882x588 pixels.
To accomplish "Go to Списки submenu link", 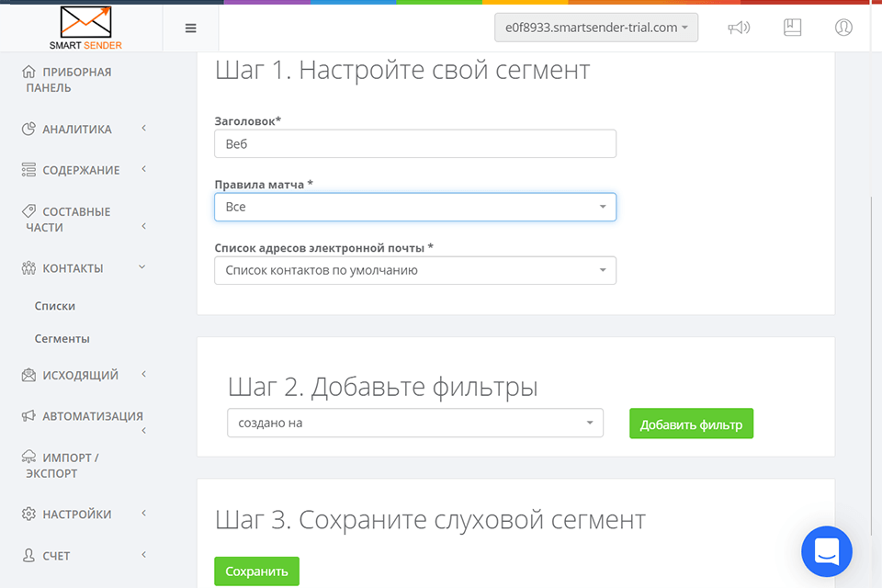I will 54,306.
